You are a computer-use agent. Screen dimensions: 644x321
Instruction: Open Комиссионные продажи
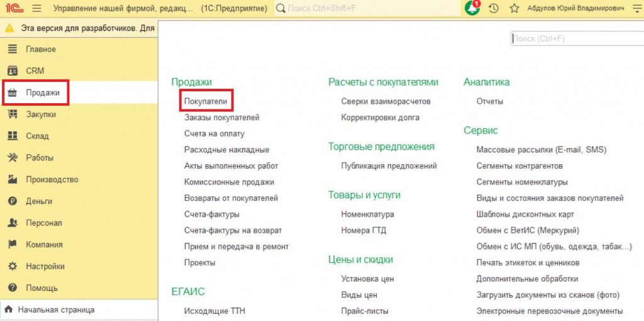click(229, 182)
